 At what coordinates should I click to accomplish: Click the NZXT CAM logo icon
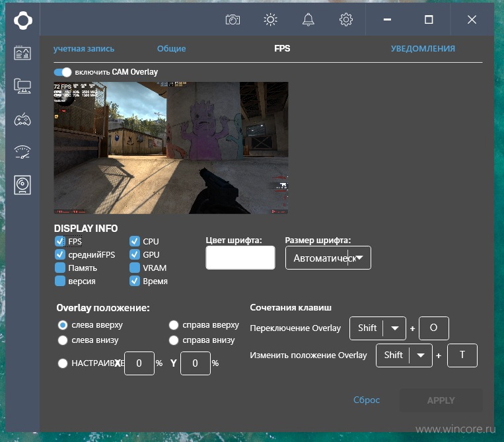click(x=23, y=20)
